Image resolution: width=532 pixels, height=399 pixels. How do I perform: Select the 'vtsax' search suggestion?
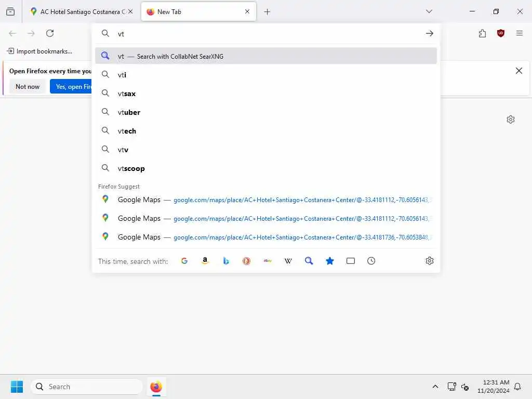tap(266, 94)
